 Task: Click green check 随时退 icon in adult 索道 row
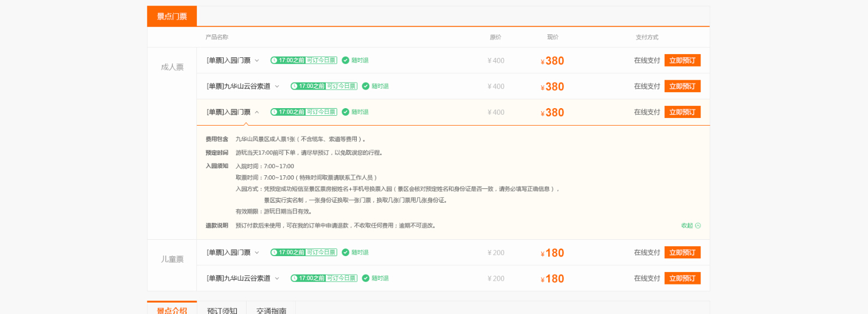point(366,86)
